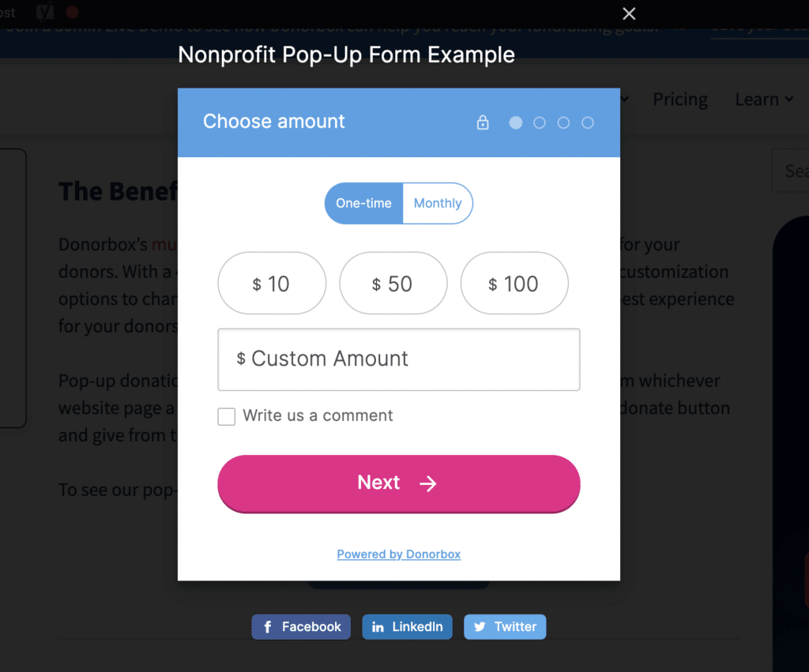Click inside the Custom Amount field
The height and width of the screenshot is (672, 809).
point(398,359)
